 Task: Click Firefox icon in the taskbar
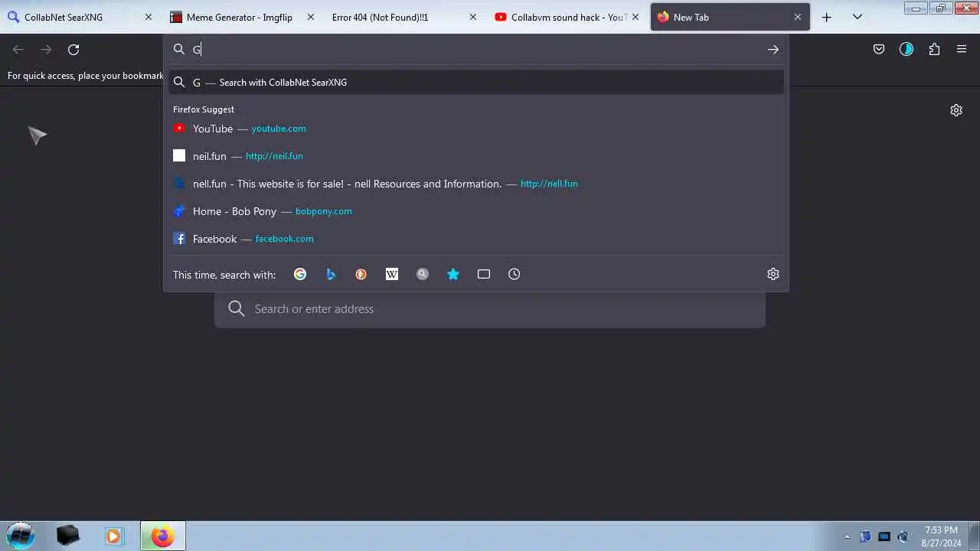(162, 536)
